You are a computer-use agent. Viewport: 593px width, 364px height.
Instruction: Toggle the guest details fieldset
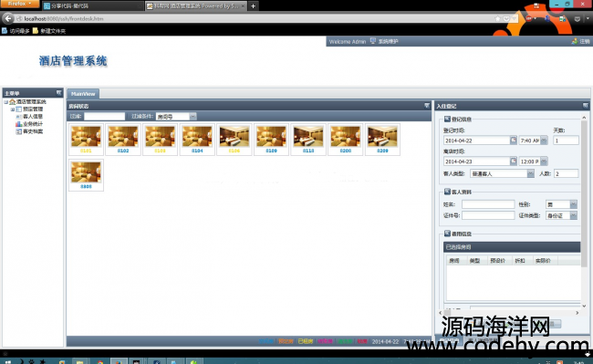click(447, 192)
